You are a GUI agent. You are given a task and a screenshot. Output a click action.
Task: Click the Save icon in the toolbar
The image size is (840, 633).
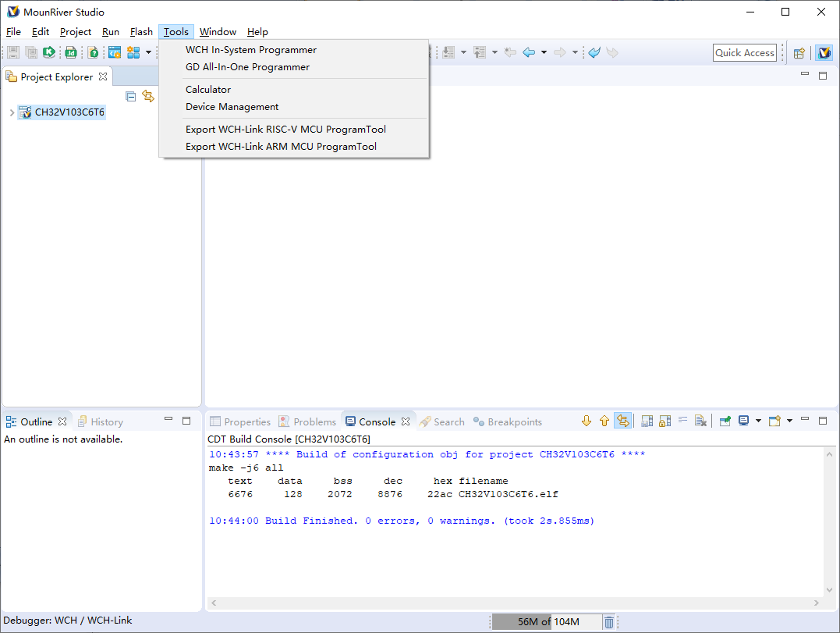click(x=14, y=52)
